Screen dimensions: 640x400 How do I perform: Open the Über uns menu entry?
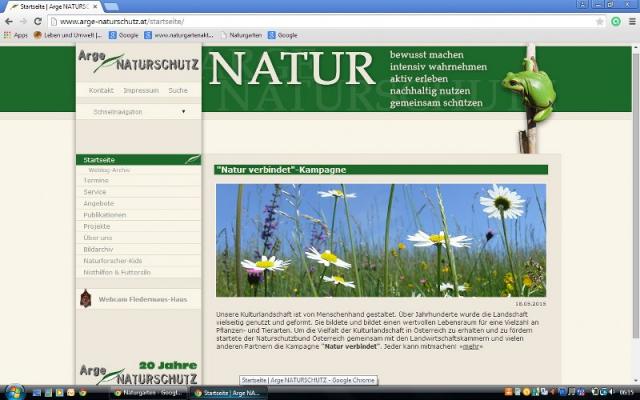click(x=138, y=238)
